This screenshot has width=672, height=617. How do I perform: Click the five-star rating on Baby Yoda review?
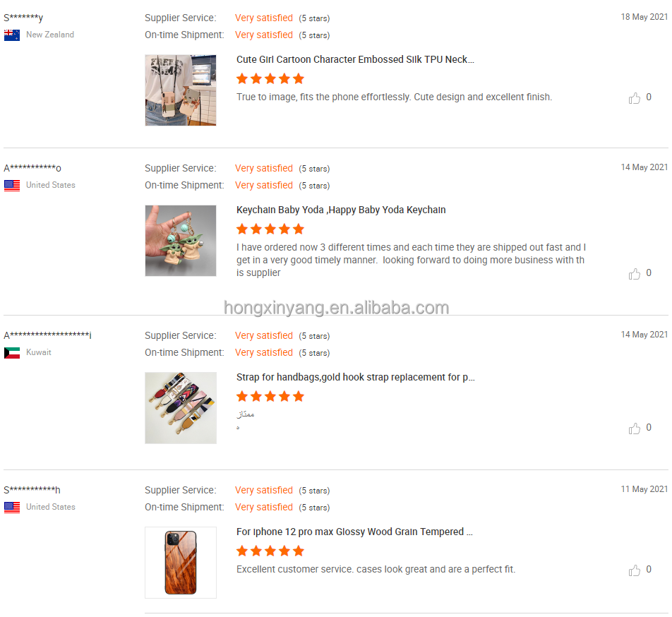(270, 229)
